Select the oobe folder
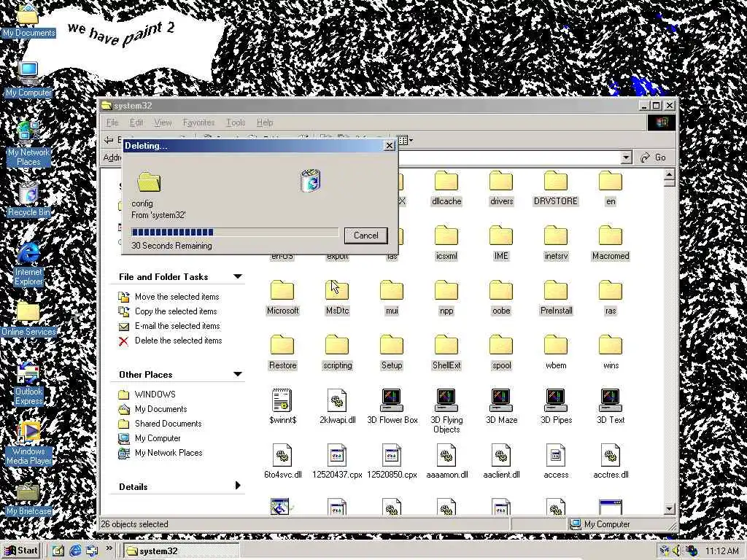 [501, 298]
